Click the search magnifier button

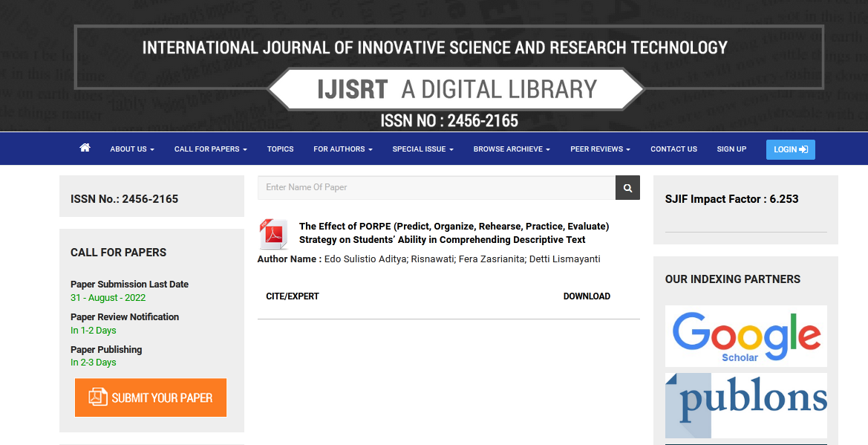[627, 188]
